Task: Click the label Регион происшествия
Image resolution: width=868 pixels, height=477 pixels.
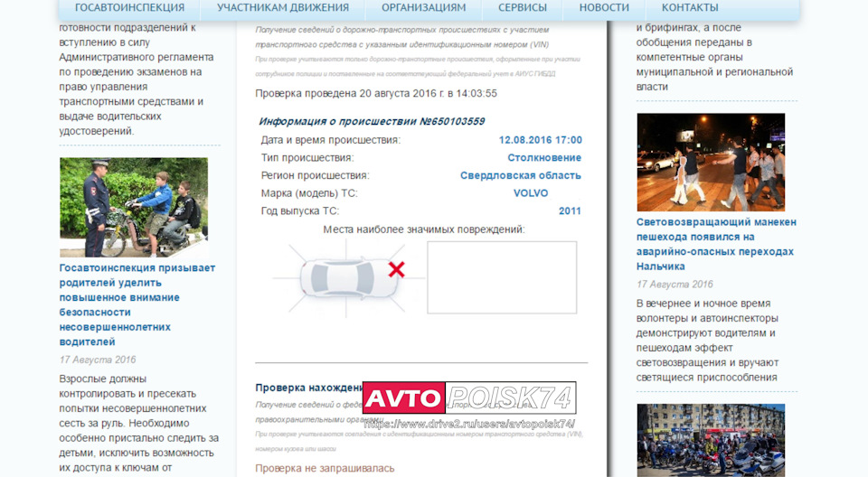Action: 315,175
